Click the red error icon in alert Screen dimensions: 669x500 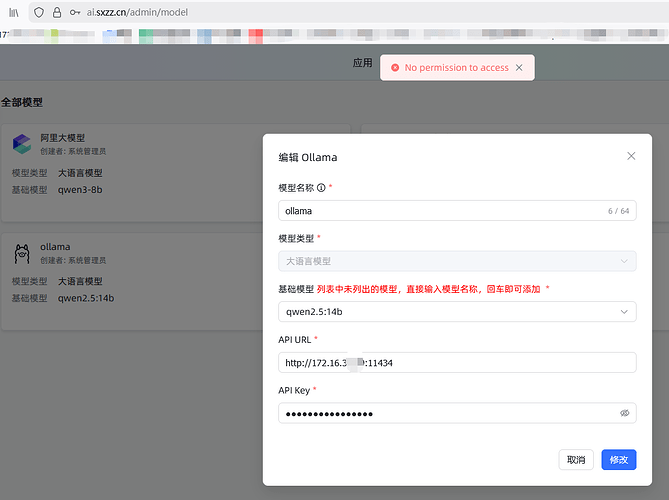click(395, 68)
